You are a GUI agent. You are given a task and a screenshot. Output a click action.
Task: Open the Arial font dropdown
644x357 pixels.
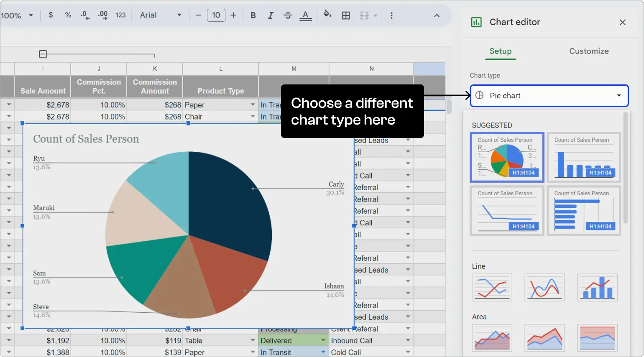pyautogui.click(x=161, y=15)
